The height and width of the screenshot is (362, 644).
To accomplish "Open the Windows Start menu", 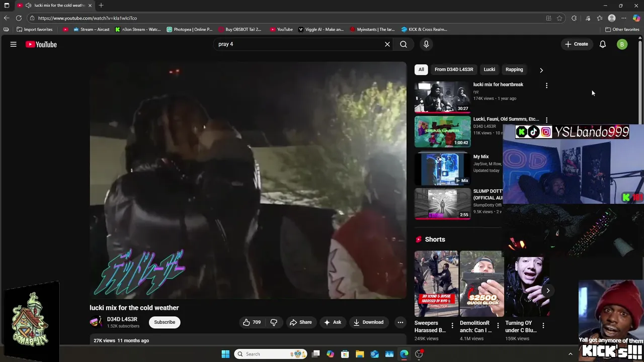I will click(x=225, y=354).
